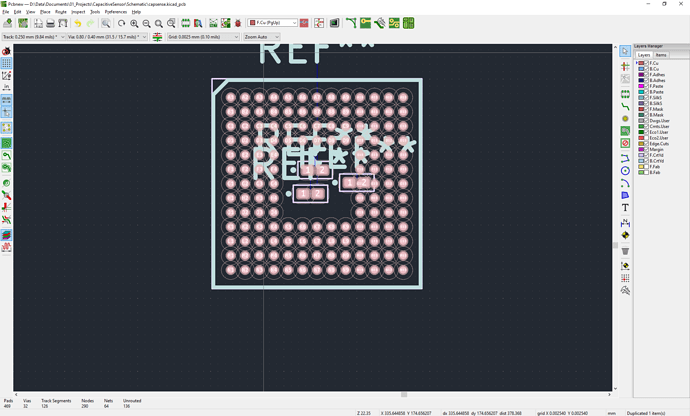Select the Add keepout area tool

tap(625, 144)
